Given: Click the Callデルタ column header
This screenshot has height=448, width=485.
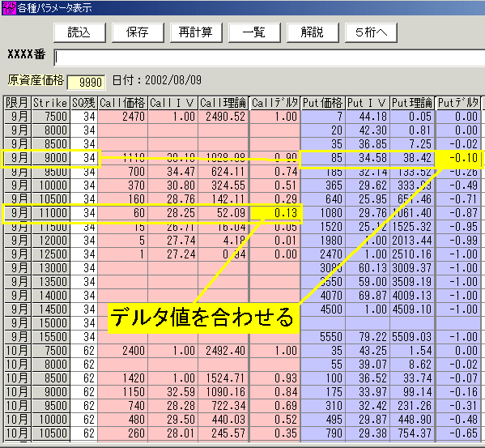Looking at the screenshot, I should 274,103.
